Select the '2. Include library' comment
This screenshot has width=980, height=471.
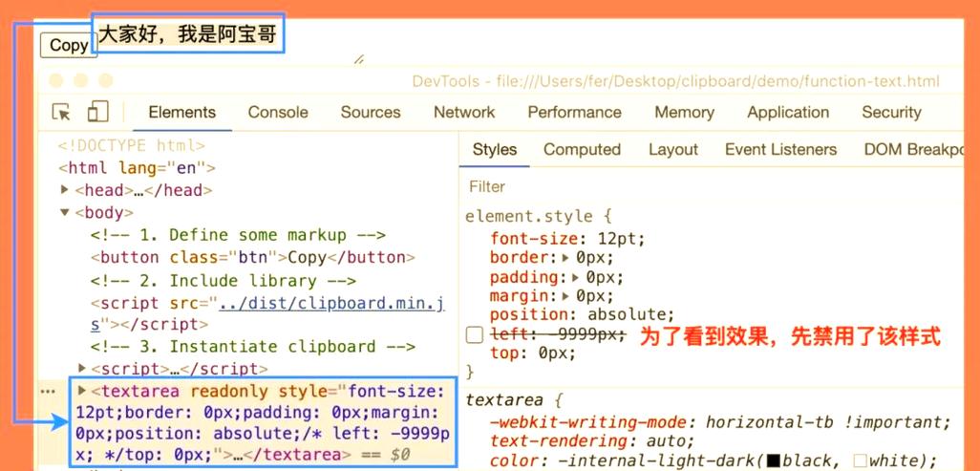[224, 280]
